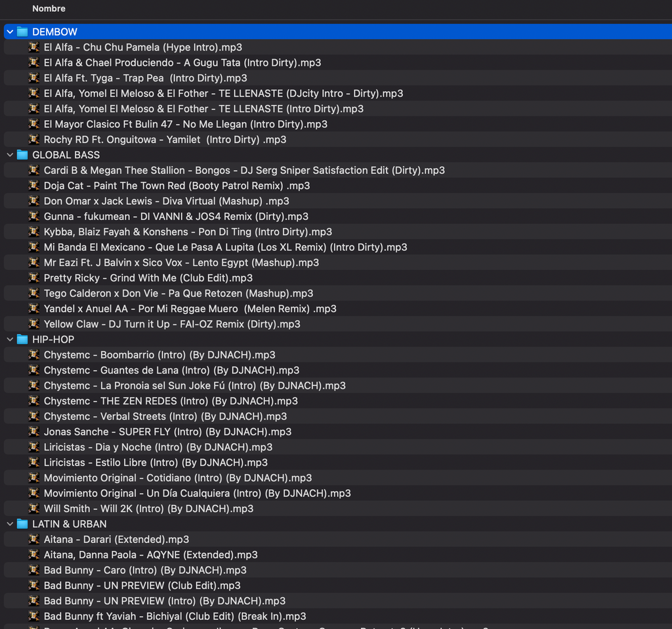
Task: Click mp3 icon for Pa Que Retozen
Action: (34, 293)
